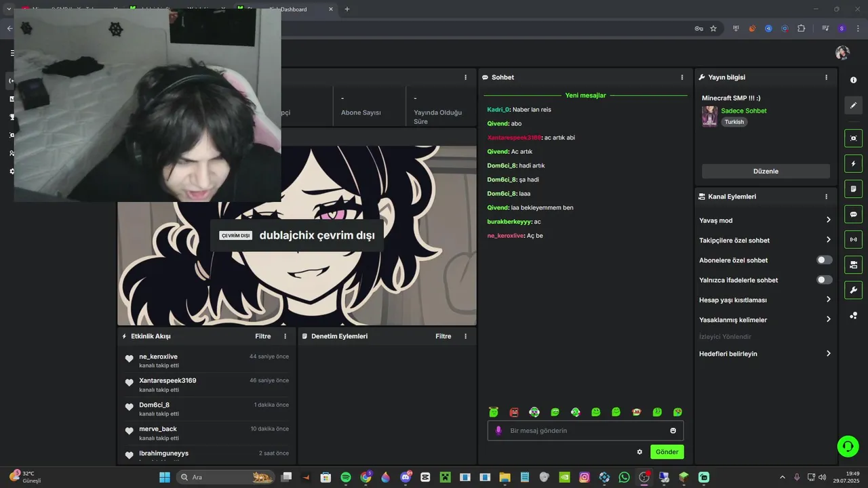Send message with Gönder button
Screen dimensions: 868x488
pos(667,452)
